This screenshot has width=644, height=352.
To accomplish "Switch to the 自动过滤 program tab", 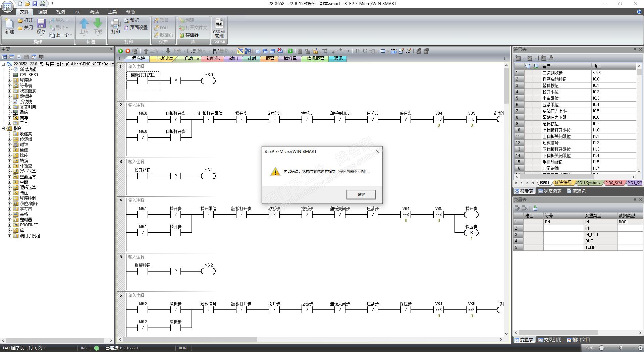I will point(164,58).
